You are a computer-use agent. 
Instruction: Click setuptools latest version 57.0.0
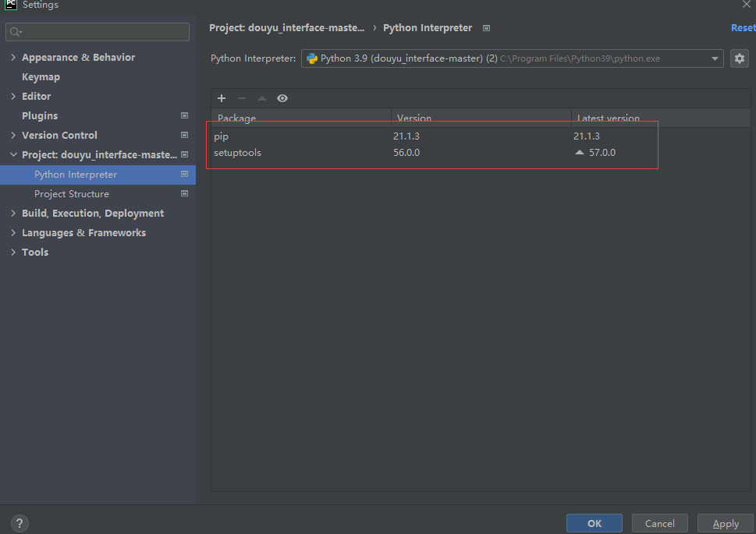[602, 152]
